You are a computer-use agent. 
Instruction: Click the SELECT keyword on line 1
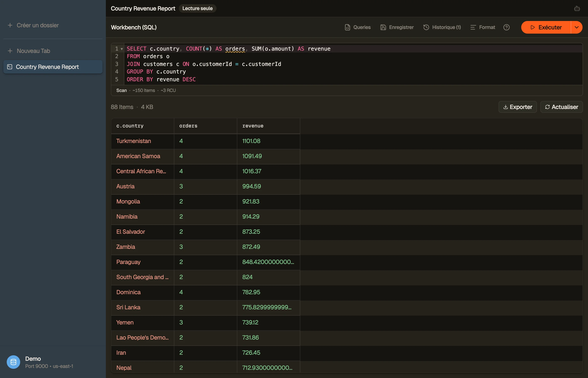click(136, 49)
